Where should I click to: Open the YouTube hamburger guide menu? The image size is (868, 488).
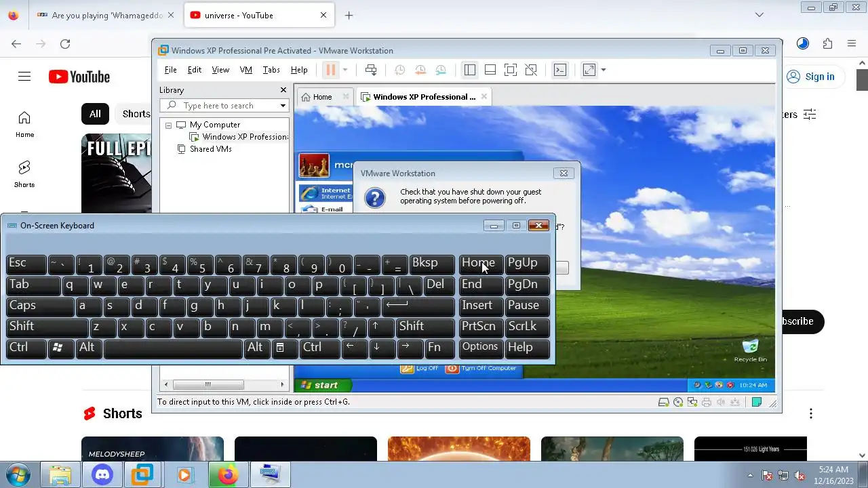24,77
